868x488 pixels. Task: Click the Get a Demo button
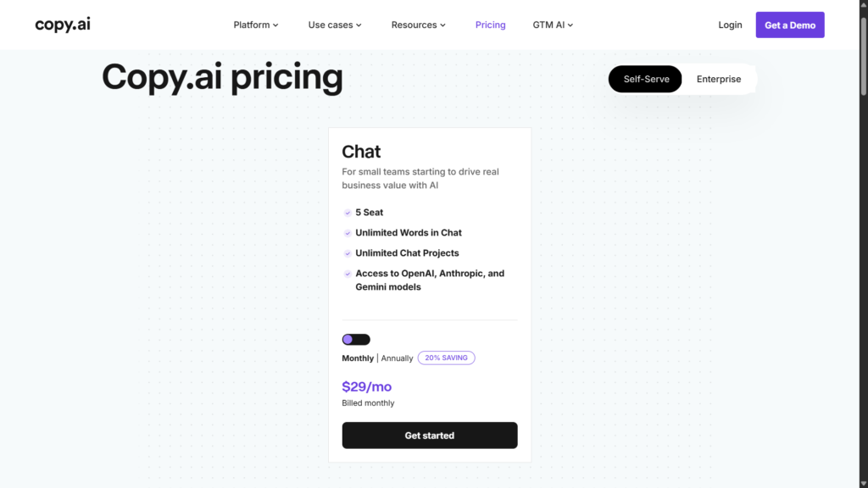pos(790,25)
